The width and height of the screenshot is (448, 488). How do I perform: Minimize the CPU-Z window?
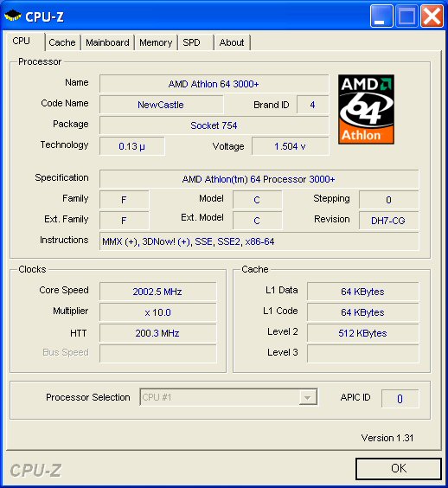click(381, 16)
